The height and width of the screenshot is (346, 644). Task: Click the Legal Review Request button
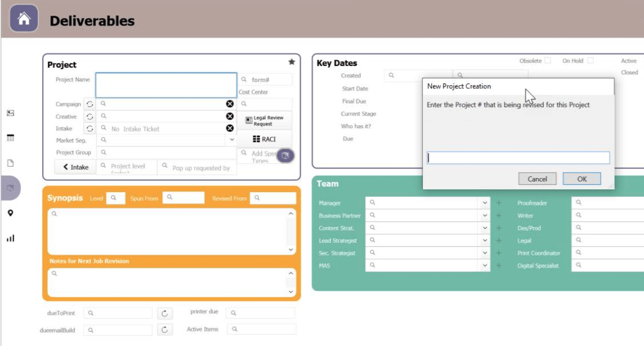pyautogui.click(x=264, y=121)
